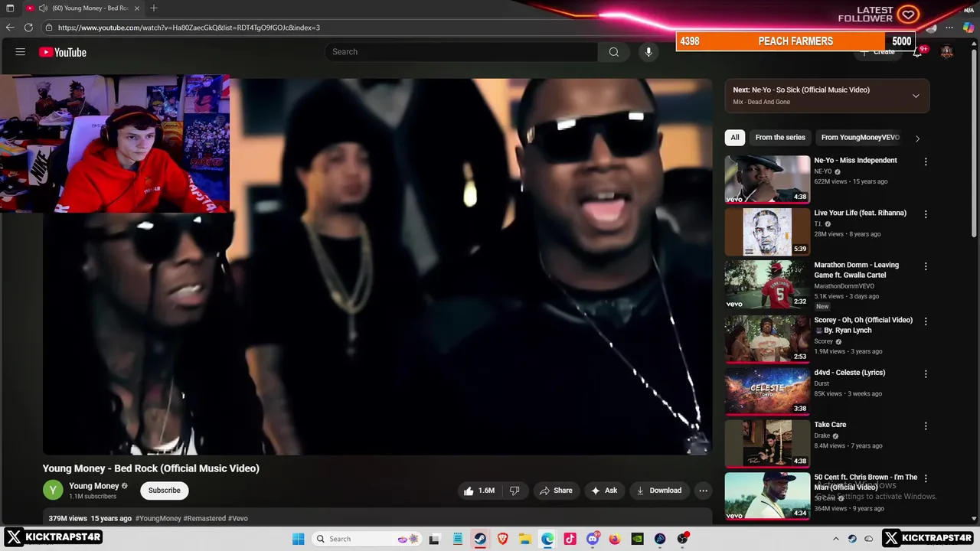Image resolution: width=980 pixels, height=551 pixels.
Task: Open tab actions menu in Edge
Action: [x=10, y=8]
